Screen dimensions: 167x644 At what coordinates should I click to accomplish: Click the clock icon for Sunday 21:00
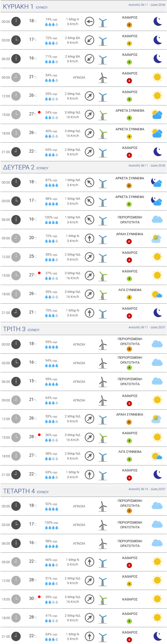[x=16, y=152]
